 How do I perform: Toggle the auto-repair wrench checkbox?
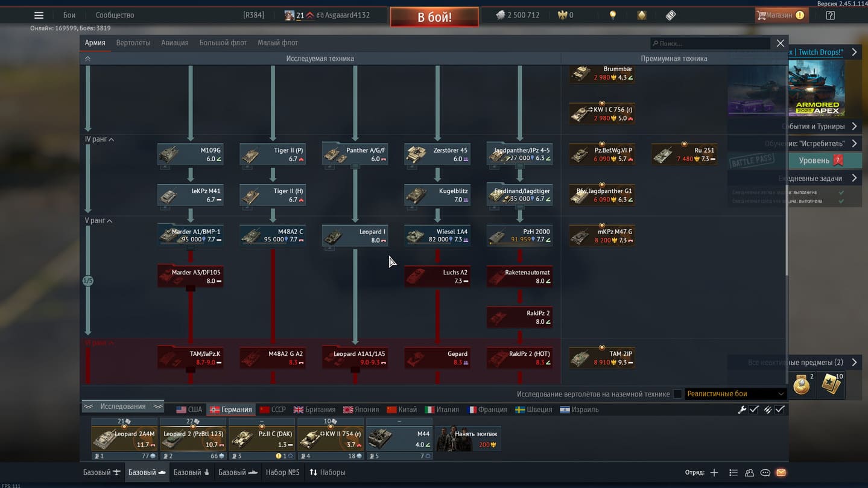point(753,410)
